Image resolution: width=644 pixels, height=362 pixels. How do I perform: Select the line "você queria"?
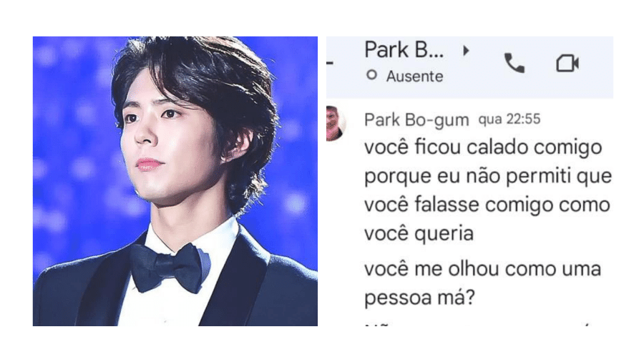pos(419,234)
